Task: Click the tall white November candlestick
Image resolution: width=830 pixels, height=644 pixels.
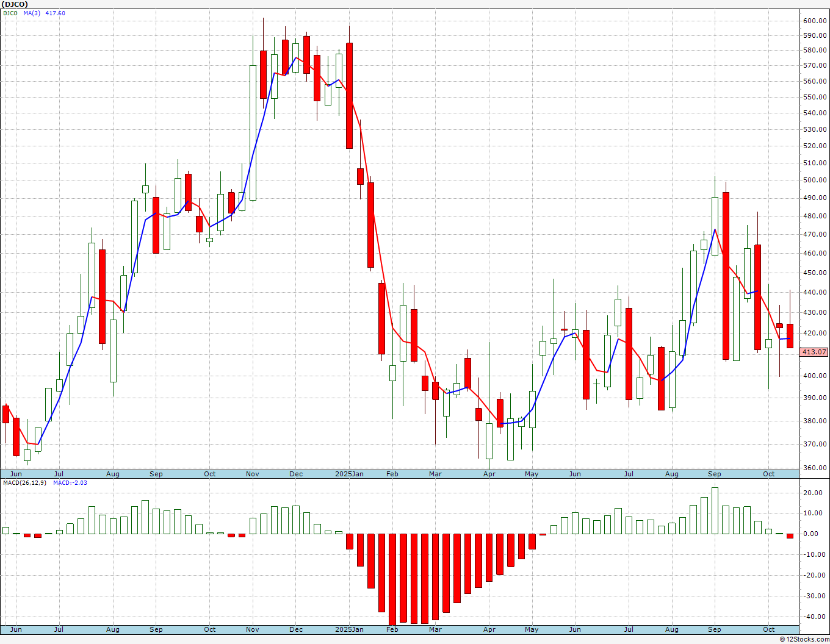Action: pyautogui.click(x=253, y=133)
